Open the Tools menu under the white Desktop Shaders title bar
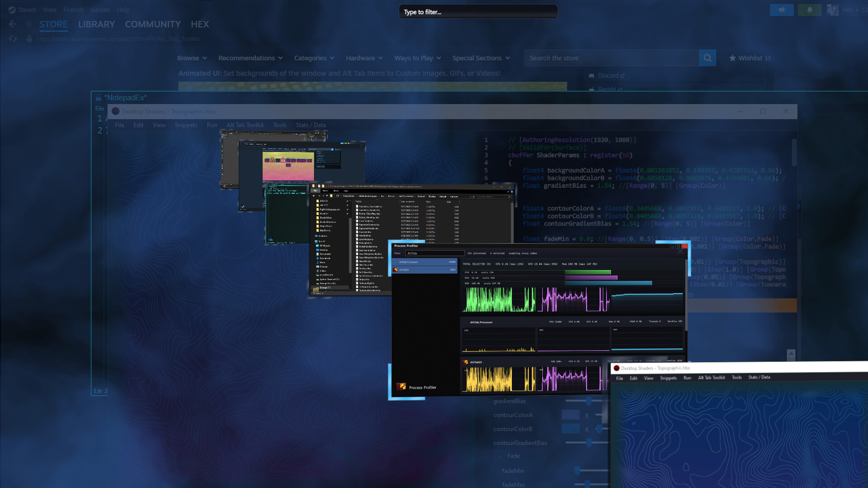The height and width of the screenshot is (488, 868). click(736, 377)
